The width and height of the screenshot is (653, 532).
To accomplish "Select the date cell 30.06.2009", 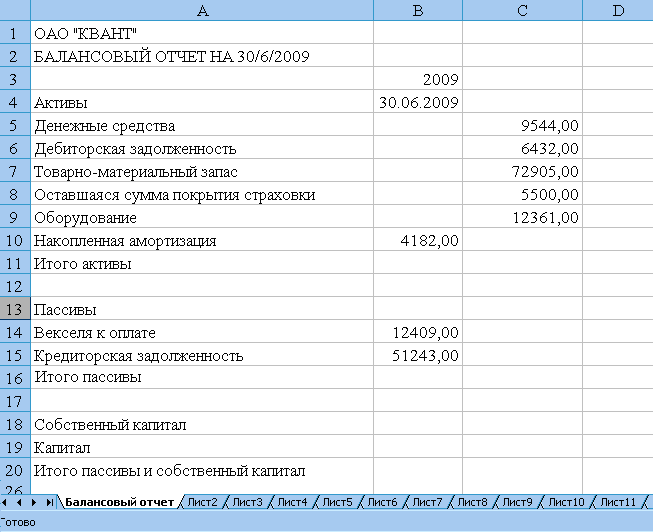I will (x=418, y=102).
